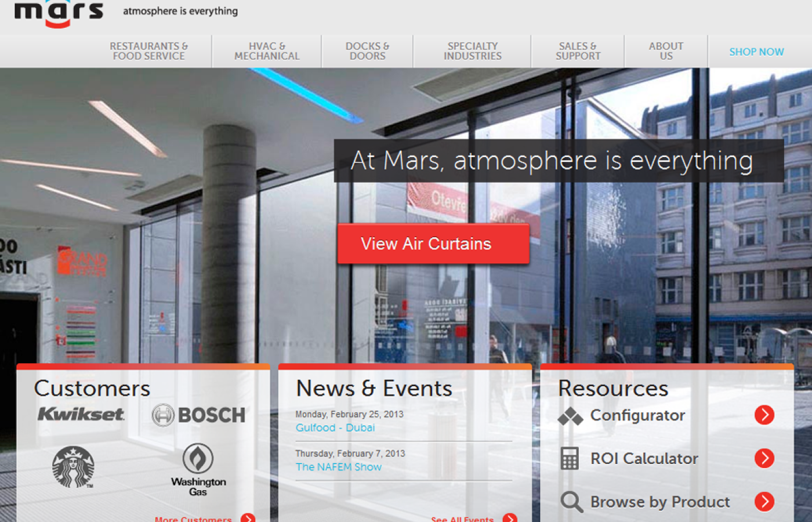Click the Shop Now link
812x522 pixels.
(756, 52)
